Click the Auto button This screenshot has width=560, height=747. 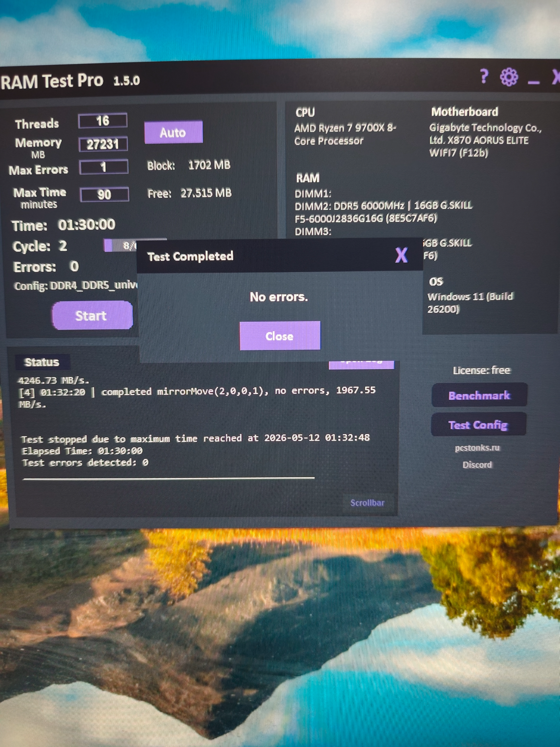pyautogui.click(x=173, y=132)
